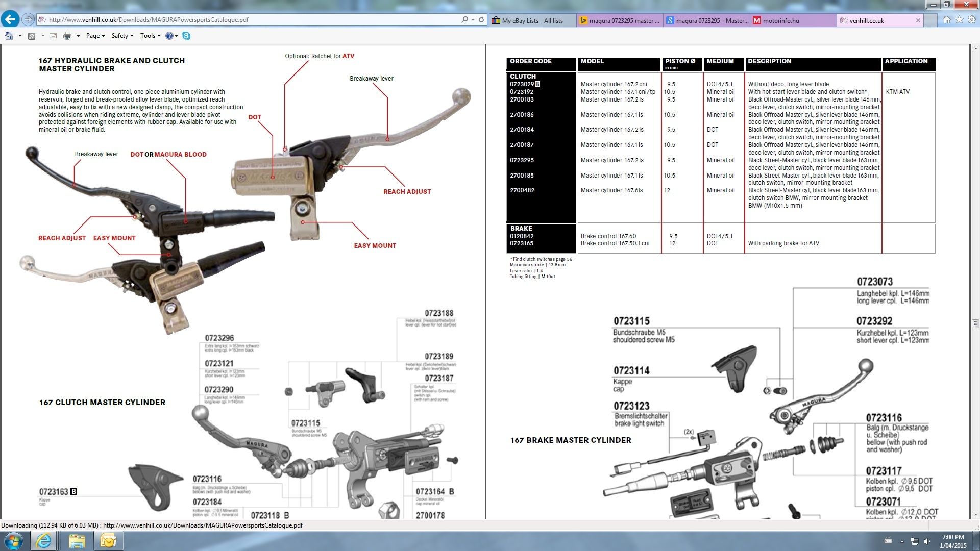Click the Read mail envelope icon
The image size is (980, 551).
point(53,36)
